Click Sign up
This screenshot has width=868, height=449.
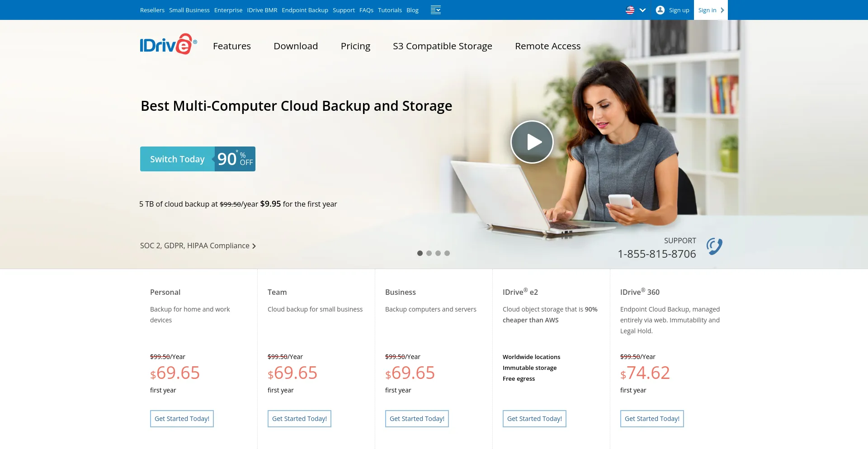click(x=679, y=10)
